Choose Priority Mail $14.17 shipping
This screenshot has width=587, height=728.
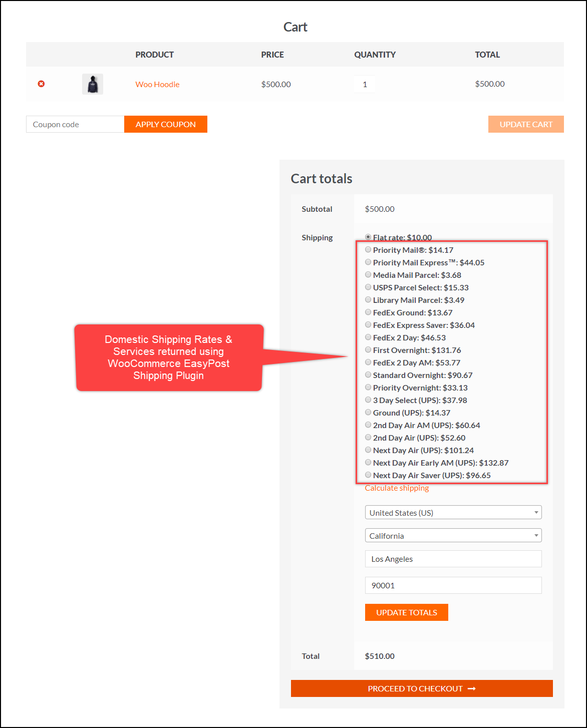click(x=368, y=249)
